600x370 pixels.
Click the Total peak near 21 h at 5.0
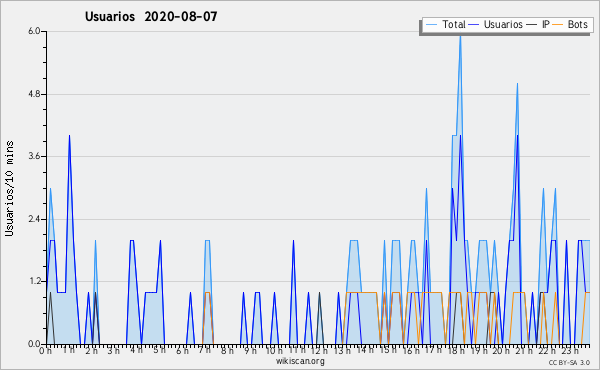click(517, 84)
